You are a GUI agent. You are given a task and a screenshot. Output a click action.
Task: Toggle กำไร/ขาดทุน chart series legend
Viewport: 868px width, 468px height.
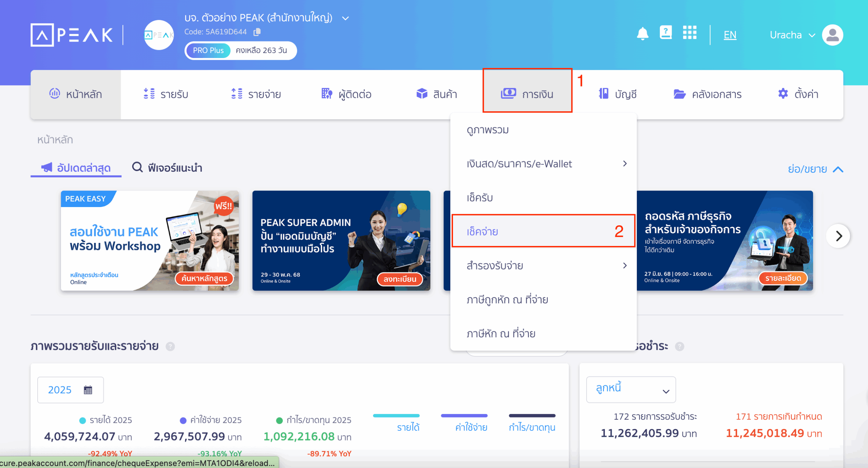(532, 423)
